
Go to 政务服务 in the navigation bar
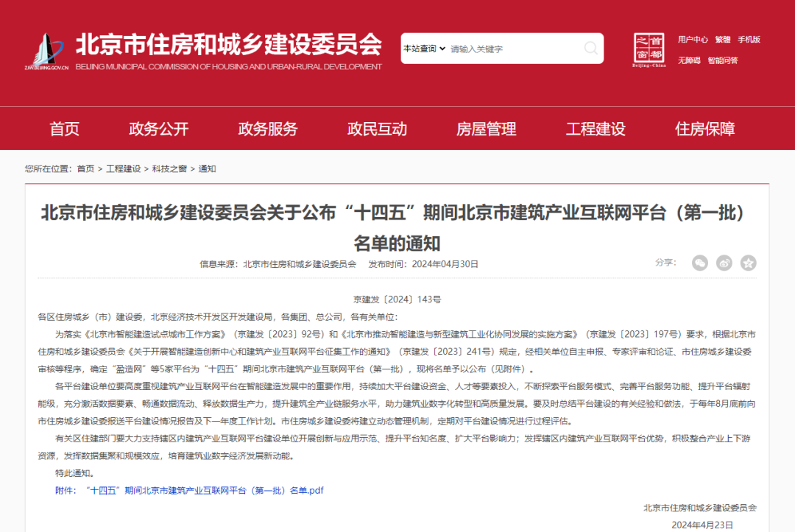(x=268, y=130)
